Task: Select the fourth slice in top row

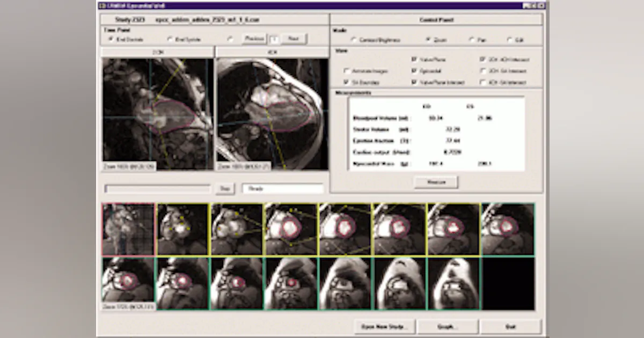Action: 291,229
